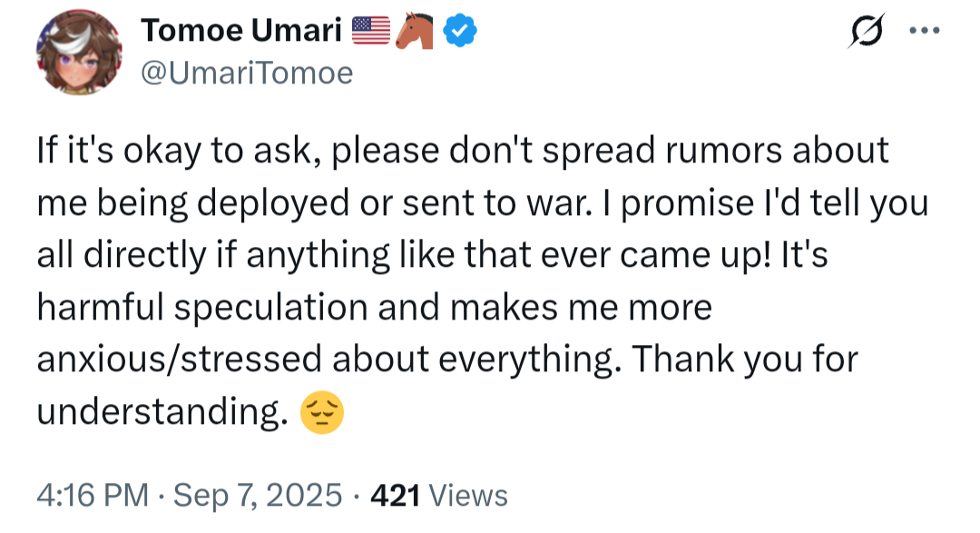View the 421 view count number
980x533 pixels.
395,496
